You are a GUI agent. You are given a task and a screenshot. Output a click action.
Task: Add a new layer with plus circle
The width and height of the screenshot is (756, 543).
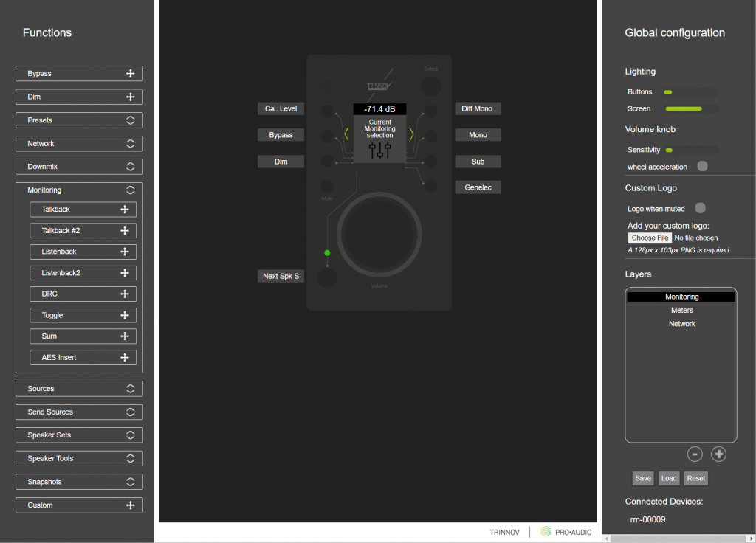tap(718, 454)
